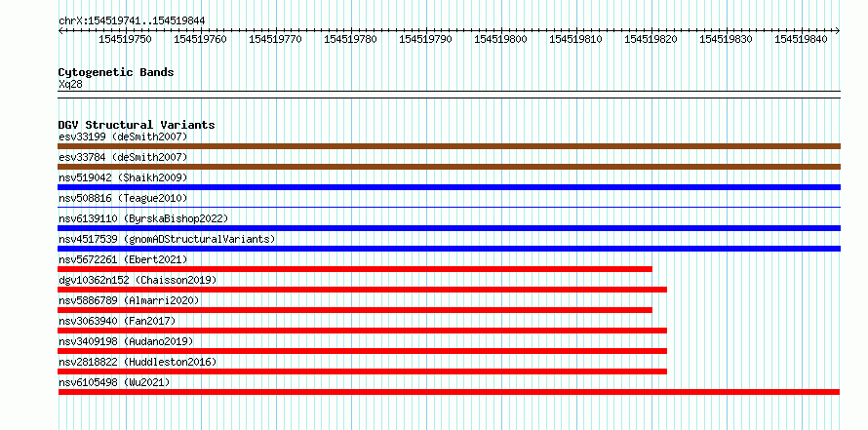The height and width of the screenshot is (430, 868).
Task: Select the nsv6139110 blue variant bar
Action: (449, 228)
